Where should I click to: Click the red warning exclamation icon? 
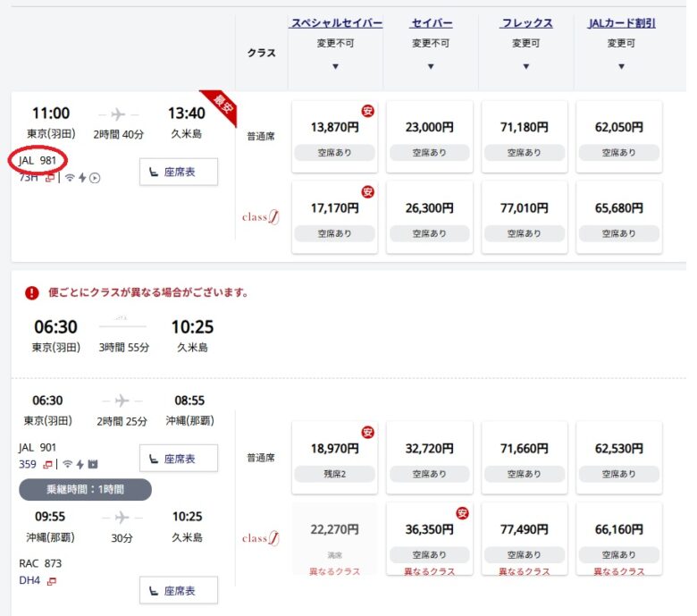click(31, 292)
